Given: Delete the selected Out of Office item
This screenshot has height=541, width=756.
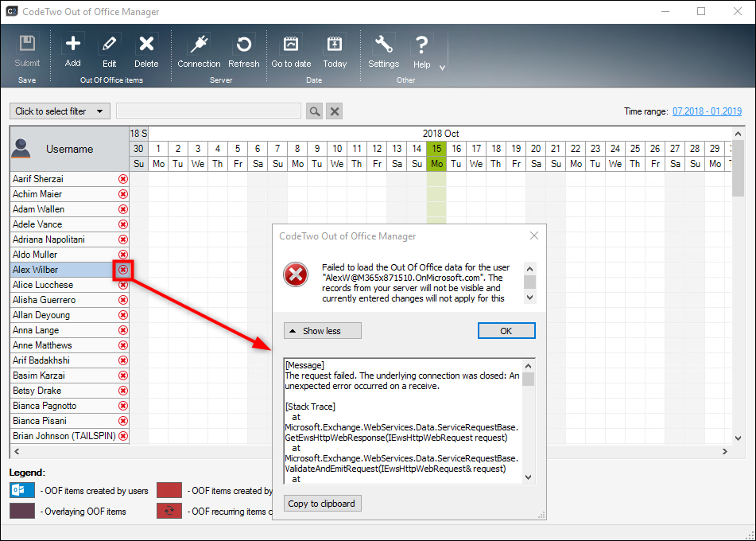Looking at the screenshot, I should pos(146,51).
